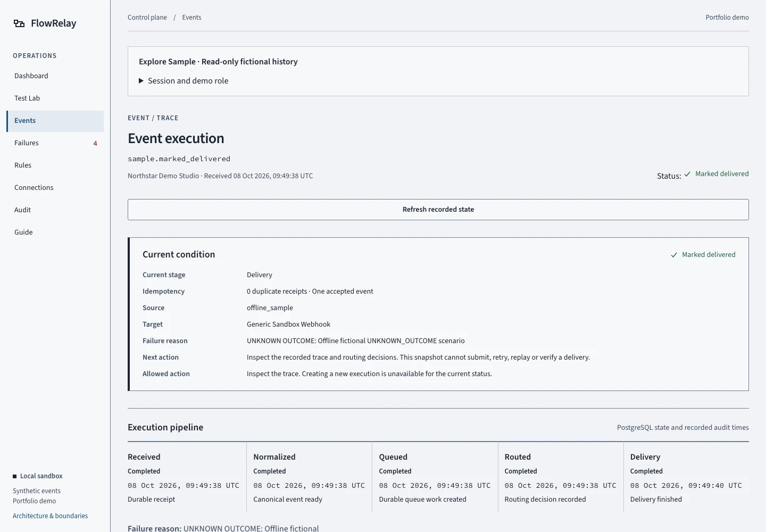The image size is (766, 532).
Task: Select the Delivery pipeline stage
Action: (686, 477)
